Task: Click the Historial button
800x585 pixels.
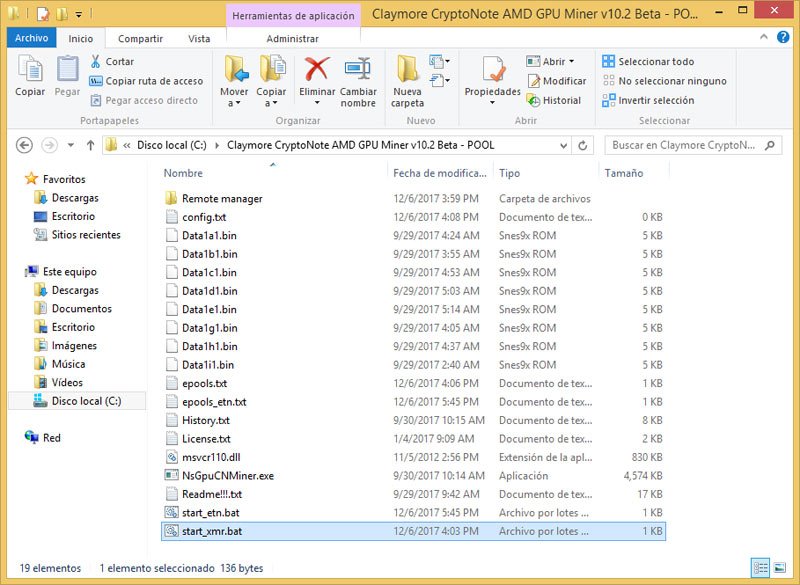Action: pos(554,100)
